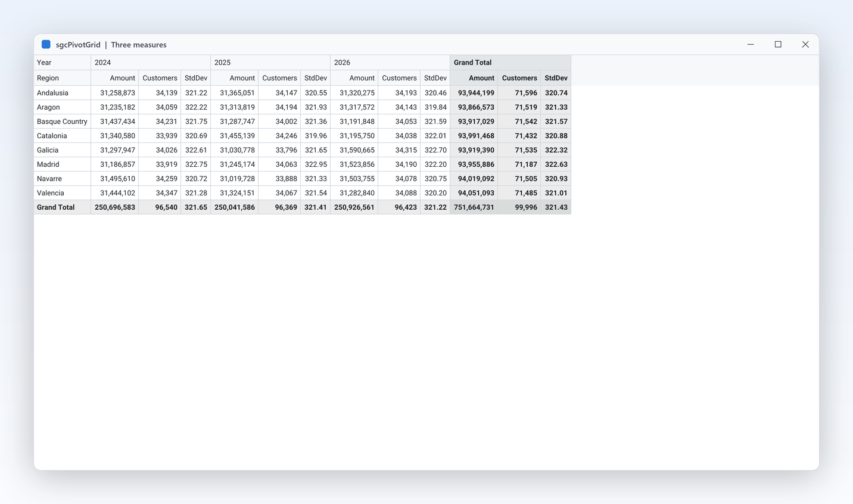The width and height of the screenshot is (853, 504).
Task: Click the overall StdDev value 321.43
Action: tap(556, 207)
